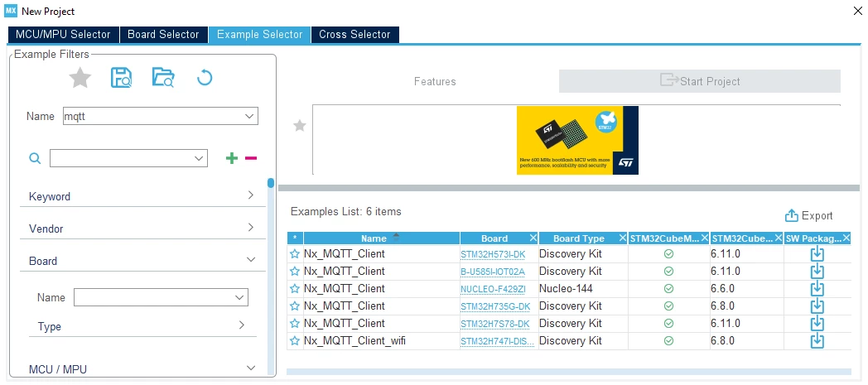
Task: Save the search filter (disk icon)
Action: point(121,78)
